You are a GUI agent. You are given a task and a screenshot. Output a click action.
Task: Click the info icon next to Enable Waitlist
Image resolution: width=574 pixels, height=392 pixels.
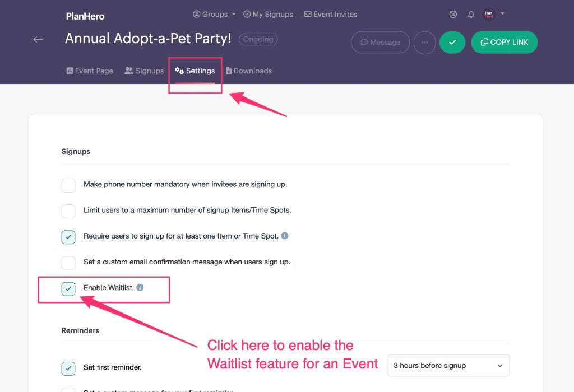pos(140,287)
